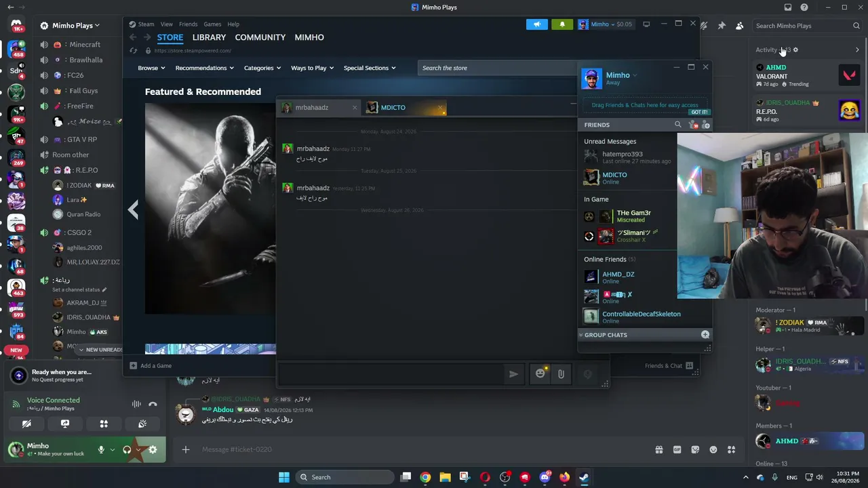Expand Steam Categories dropdown
868x488 pixels.
[x=262, y=68]
